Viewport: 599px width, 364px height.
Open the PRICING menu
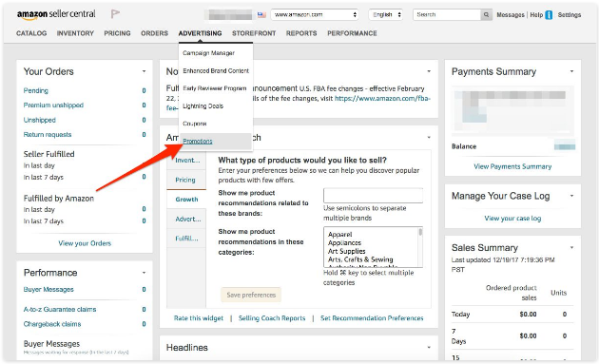click(x=117, y=33)
